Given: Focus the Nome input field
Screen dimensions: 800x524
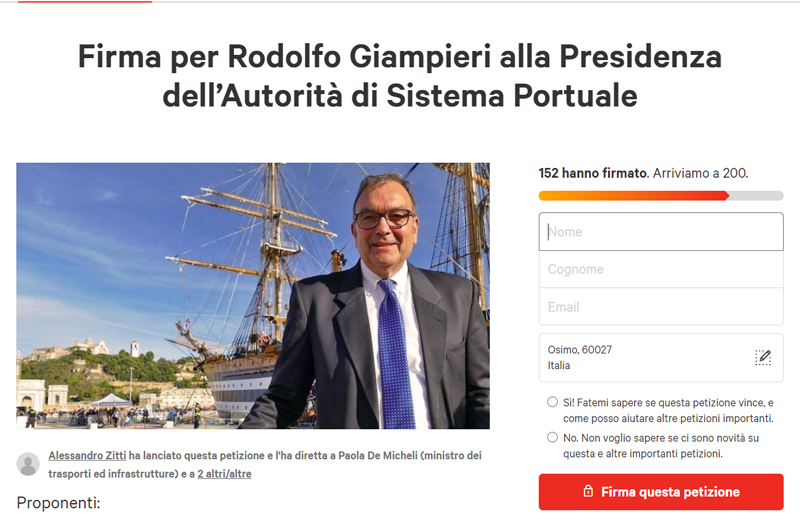Looking at the screenshot, I should [x=660, y=232].
